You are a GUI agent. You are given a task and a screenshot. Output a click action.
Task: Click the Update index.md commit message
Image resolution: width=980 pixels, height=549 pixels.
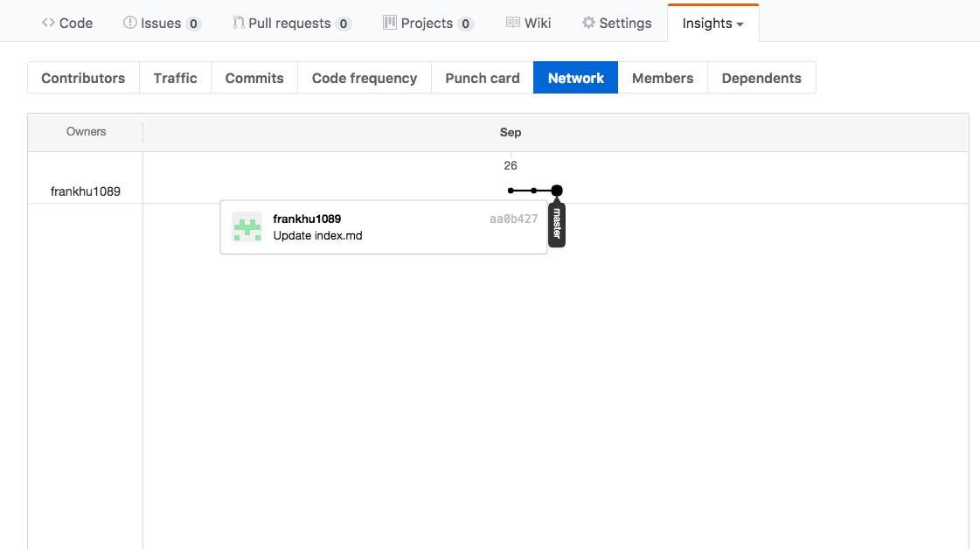tap(317, 236)
